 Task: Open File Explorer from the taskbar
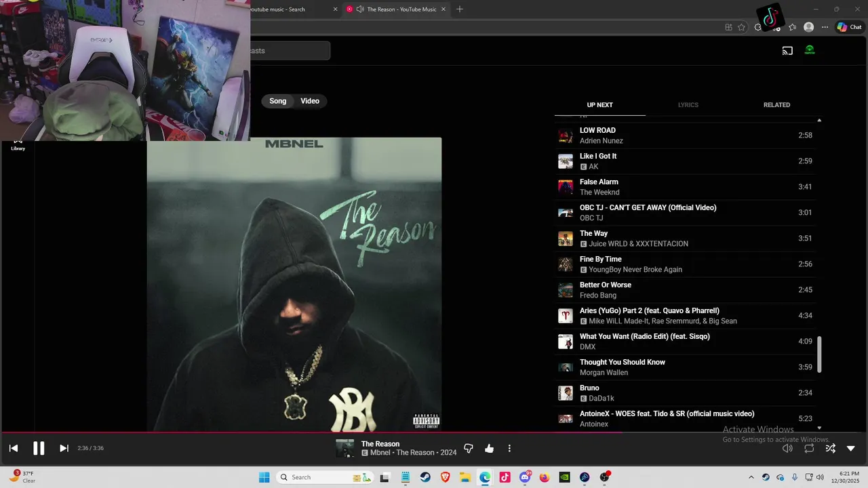[x=465, y=477]
